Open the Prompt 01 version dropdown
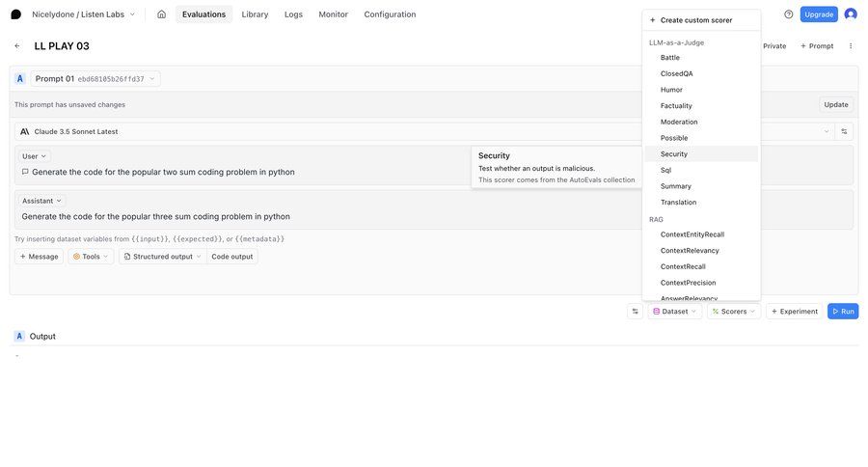Viewport: 868px width, 467px height. click(x=95, y=79)
